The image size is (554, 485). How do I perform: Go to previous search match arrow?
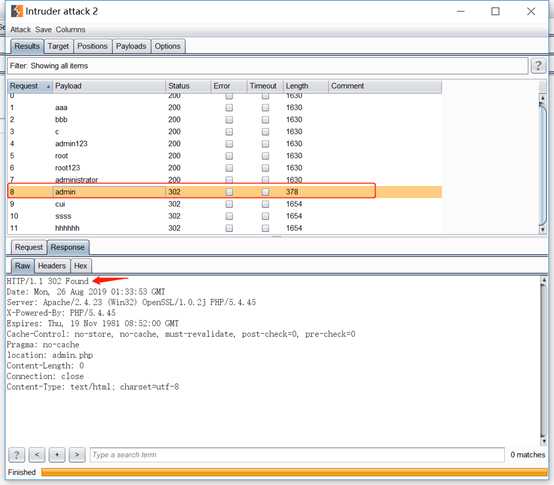point(37,455)
